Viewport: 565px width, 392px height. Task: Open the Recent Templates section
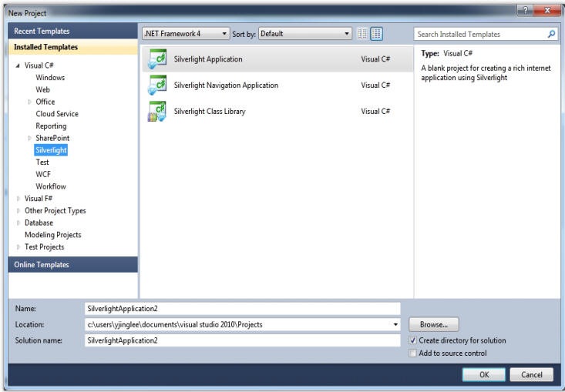[x=72, y=31]
